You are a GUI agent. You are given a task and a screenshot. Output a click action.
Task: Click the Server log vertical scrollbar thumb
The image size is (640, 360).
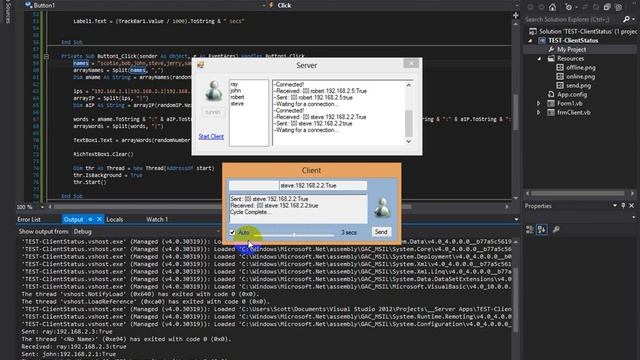[409, 123]
